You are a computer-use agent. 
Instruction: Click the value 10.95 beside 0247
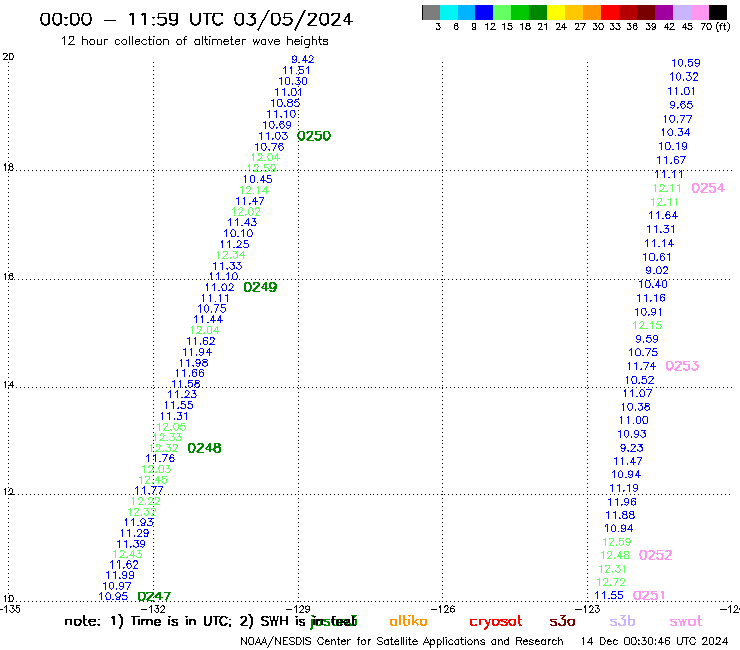click(x=113, y=597)
